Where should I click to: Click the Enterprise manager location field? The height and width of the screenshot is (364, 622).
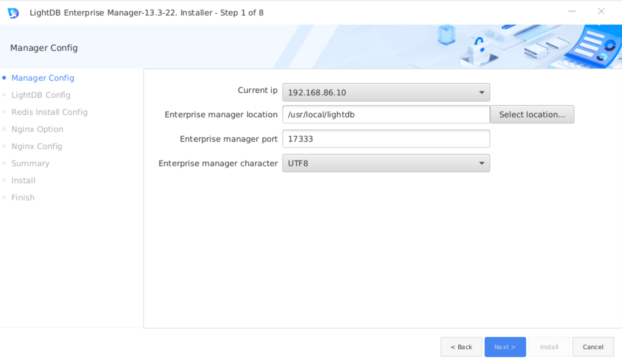[x=386, y=114]
